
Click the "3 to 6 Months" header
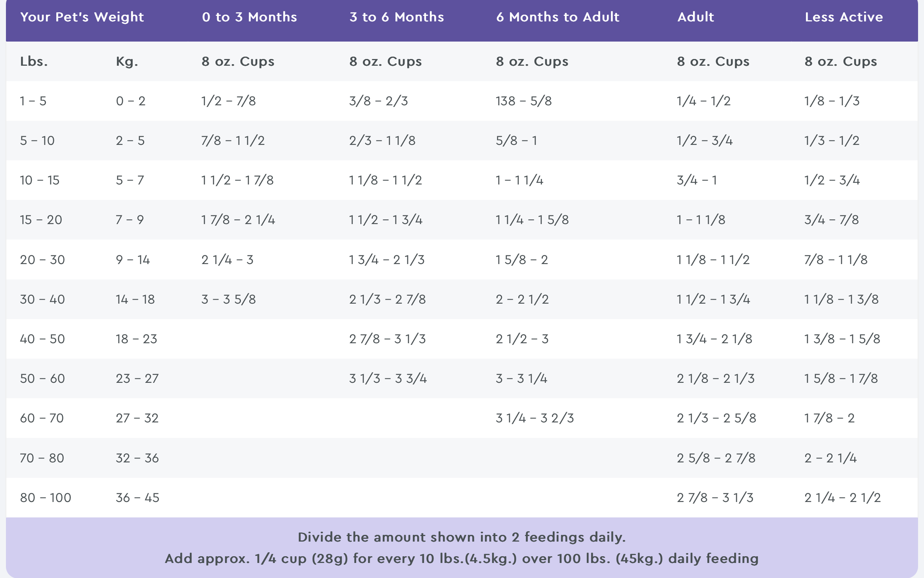click(397, 17)
